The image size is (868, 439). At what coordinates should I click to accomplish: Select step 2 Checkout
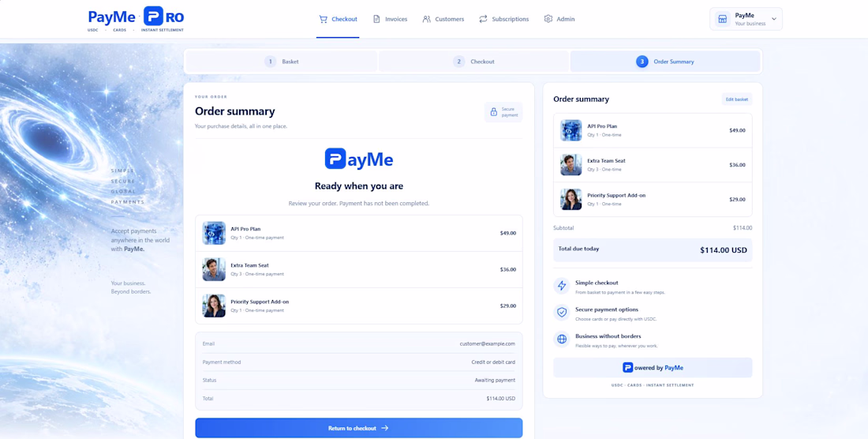(x=473, y=62)
